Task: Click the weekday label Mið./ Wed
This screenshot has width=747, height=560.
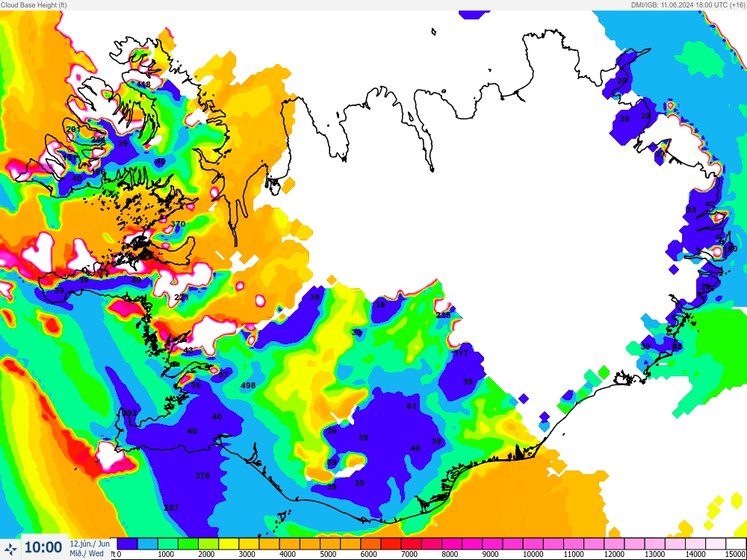Action: coord(86,553)
